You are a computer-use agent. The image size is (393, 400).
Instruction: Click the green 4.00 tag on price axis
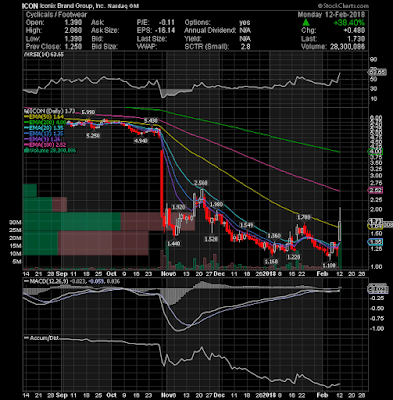pos(375,151)
